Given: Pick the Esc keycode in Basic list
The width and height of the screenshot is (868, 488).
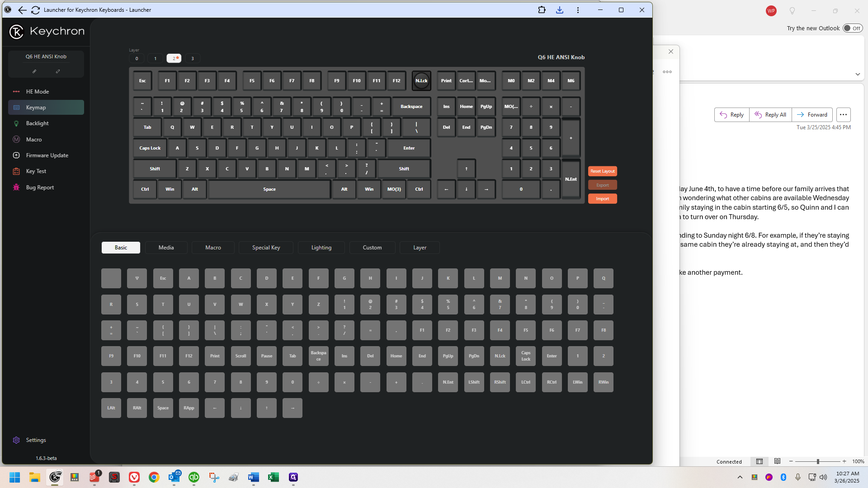Looking at the screenshot, I should tap(163, 278).
